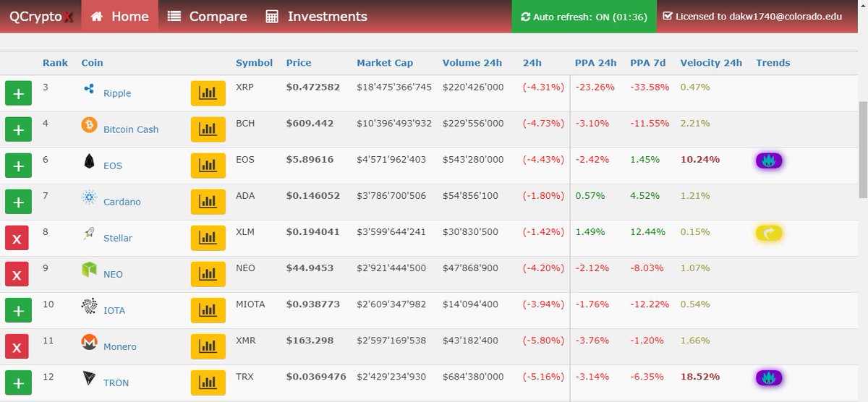
Task: Sort by the Market Cap column header
Action: [384, 63]
